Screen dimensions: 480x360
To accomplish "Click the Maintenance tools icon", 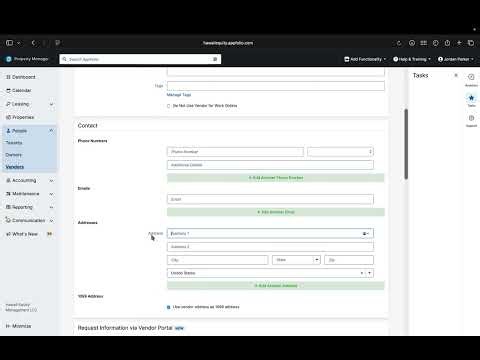I will click(8, 194).
